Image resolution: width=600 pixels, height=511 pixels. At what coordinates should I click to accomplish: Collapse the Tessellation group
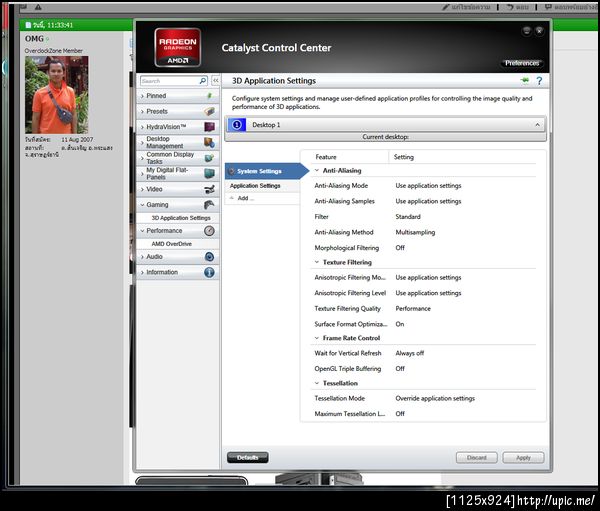coord(317,383)
